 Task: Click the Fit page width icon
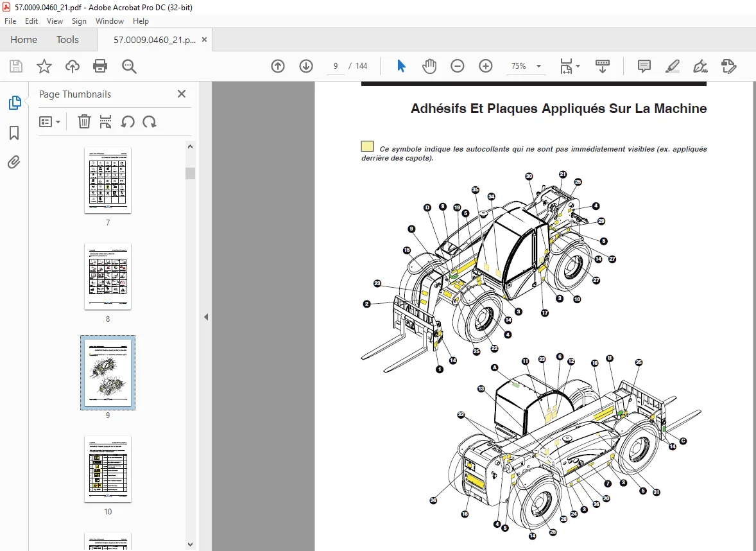tap(566, 66)
